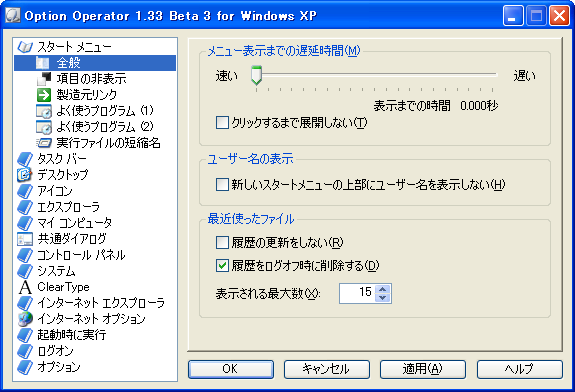Check 新しいスタートメニューの上部にユーザー名を表示しない
The image size is (575, 392).
coord(222,184)
